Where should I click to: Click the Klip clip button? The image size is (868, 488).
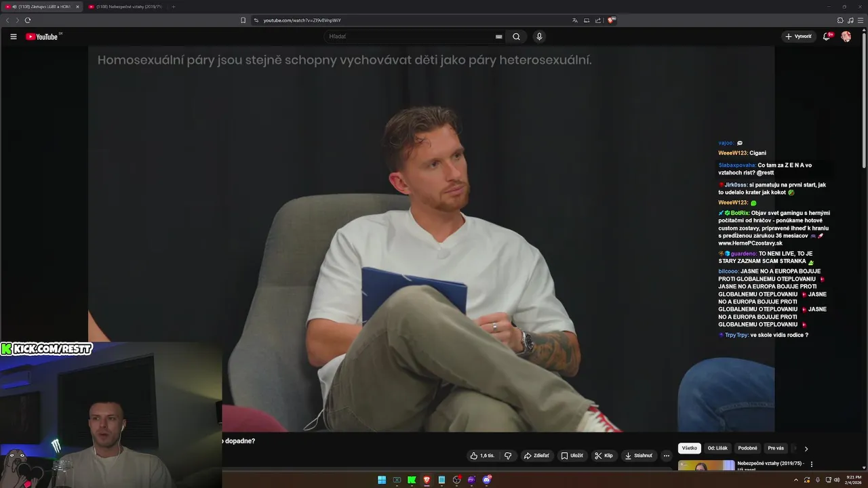(604, 455)
